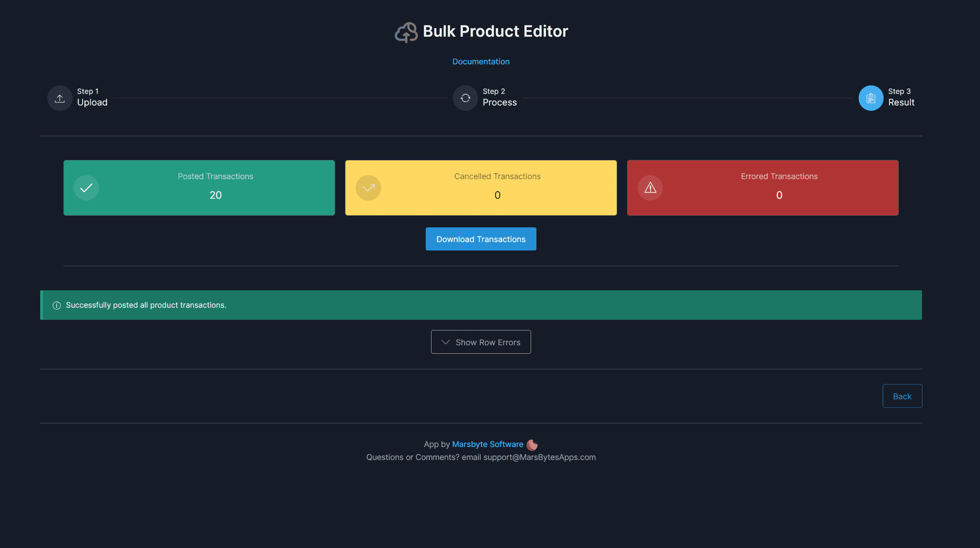Click the info icon in success banner
Screen dimensions: 980x548
(x=57, y=305)
